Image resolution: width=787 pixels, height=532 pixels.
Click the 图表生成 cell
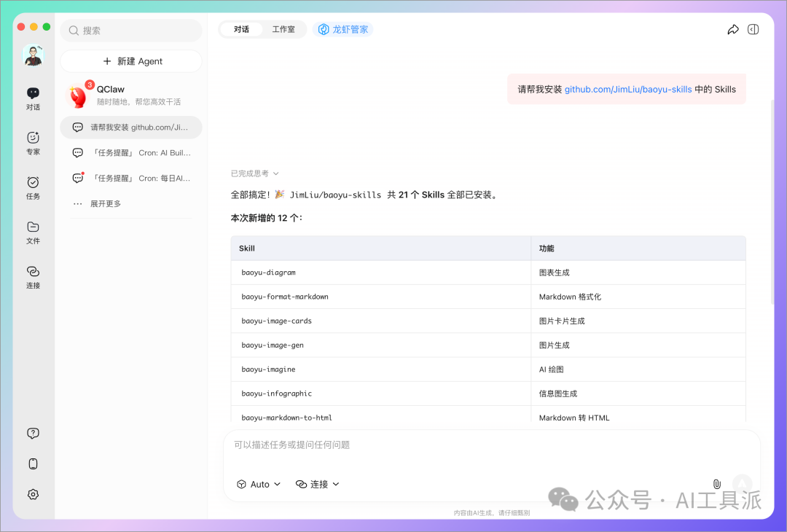[638, 273]
